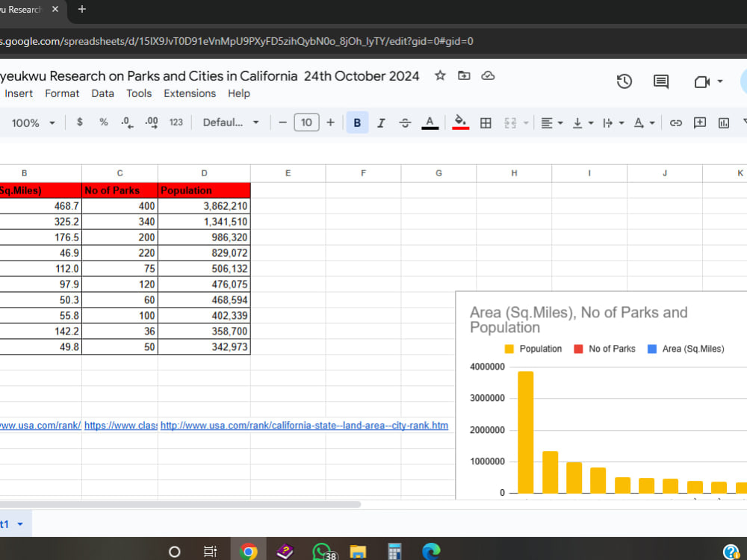Open the fill color bucket picker
The width and height of the screenshot is (747, 560).
460,122
